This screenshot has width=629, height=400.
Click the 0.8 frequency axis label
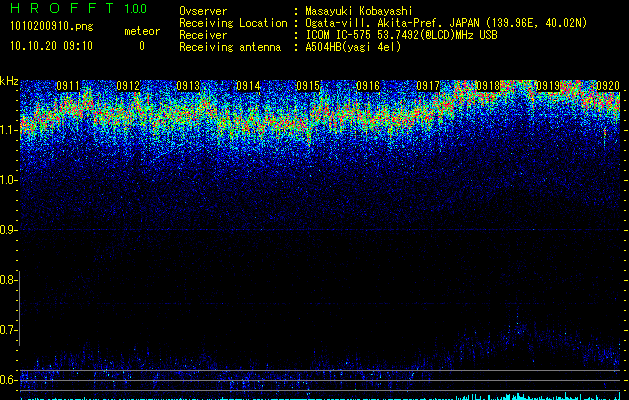(8, 280)
